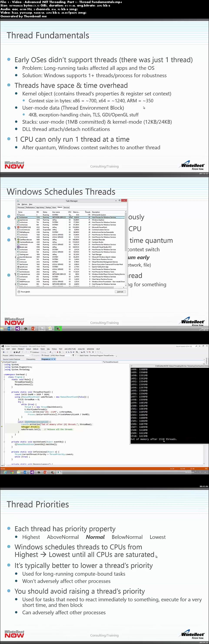Sort by the Threads column header
Viewport: 209px width, 644px height.
pyautogui.click(x=88, y=212)
